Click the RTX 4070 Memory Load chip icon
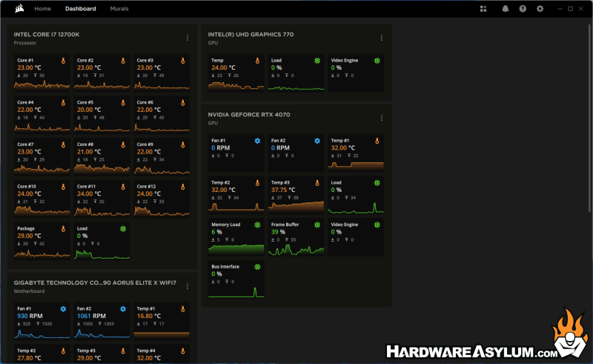The width and height of the screenshot is (593, 364). [257, 224]
